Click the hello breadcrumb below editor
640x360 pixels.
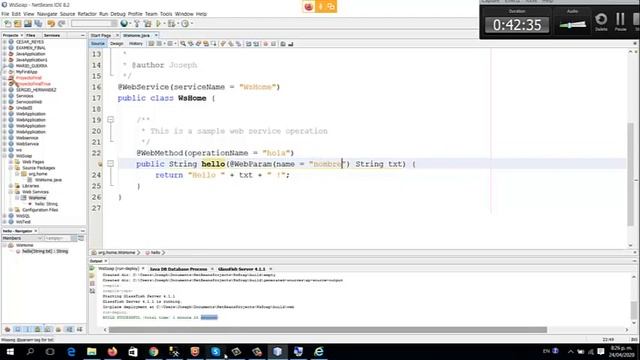(155, 253)
